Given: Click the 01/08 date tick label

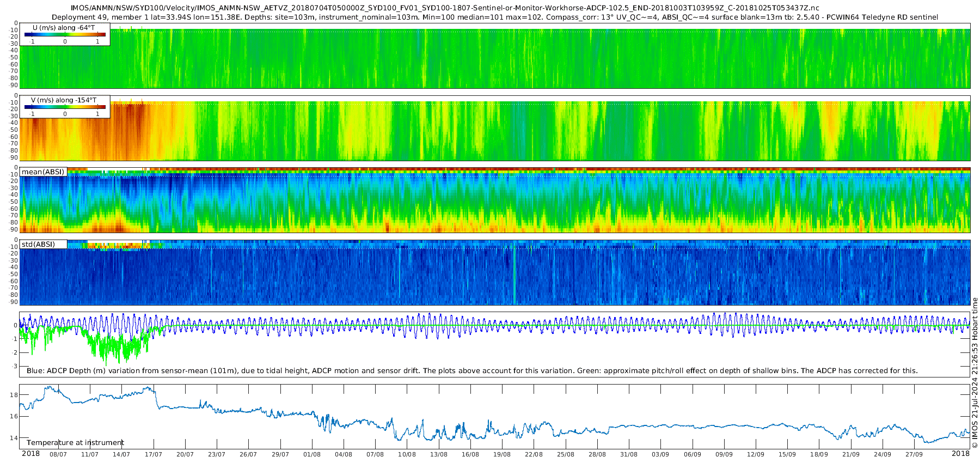Looking at the screenshot, I should click(312, 454).
